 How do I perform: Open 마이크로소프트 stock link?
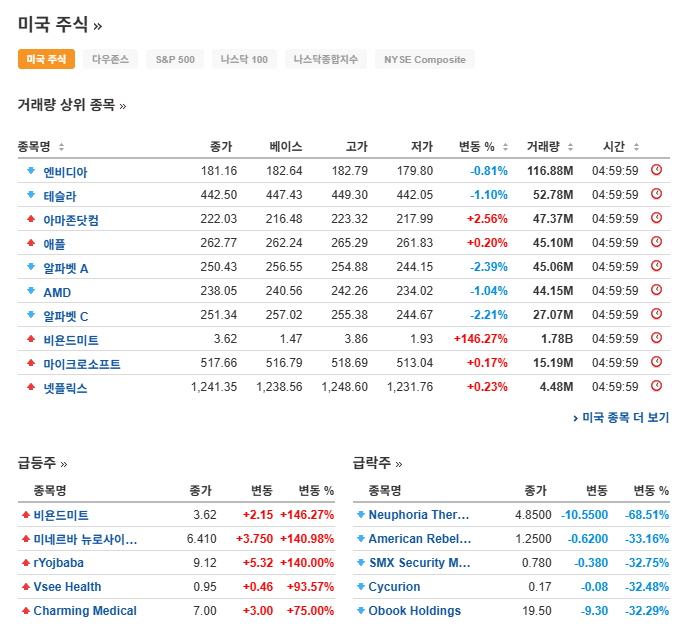click(82, 364)
